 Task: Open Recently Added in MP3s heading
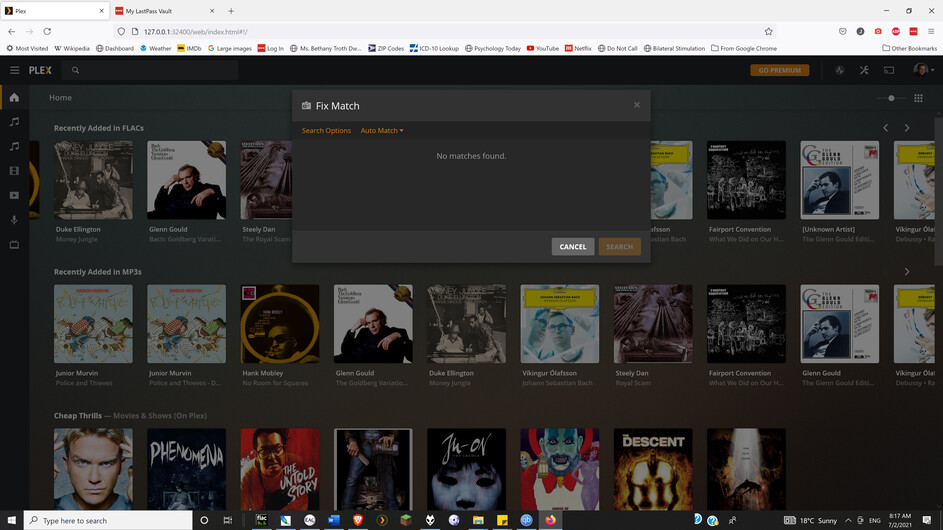click(97, 272)
